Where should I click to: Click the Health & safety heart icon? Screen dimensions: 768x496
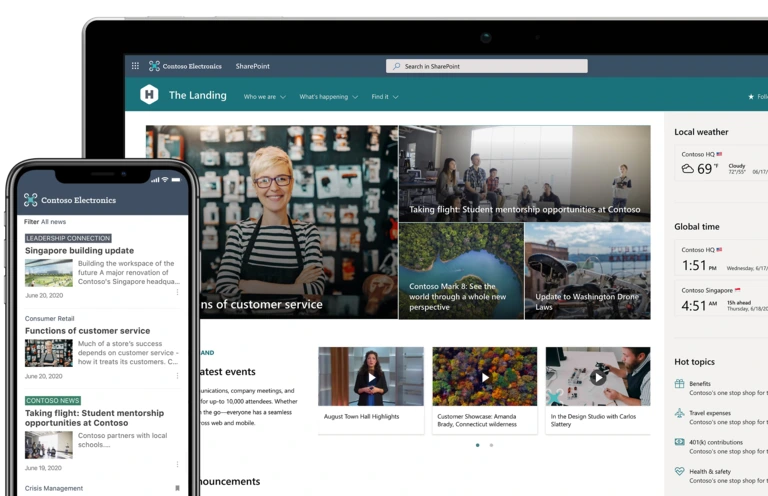(680, 471)
